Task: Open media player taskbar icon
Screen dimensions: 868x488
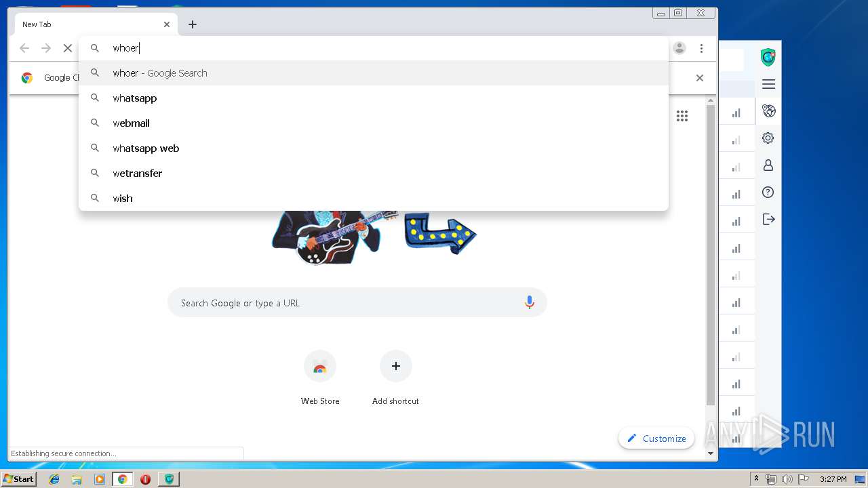Action: [x=100, y=479]
